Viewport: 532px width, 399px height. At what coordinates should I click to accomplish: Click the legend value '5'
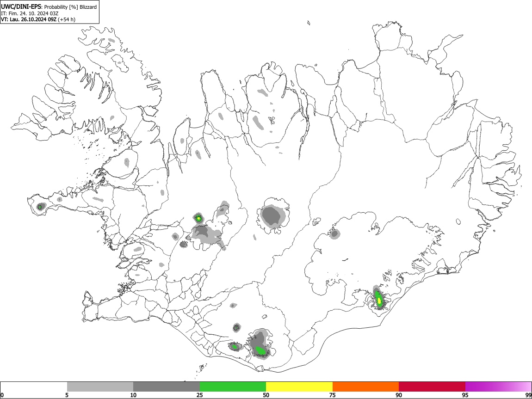click(67, 395)
